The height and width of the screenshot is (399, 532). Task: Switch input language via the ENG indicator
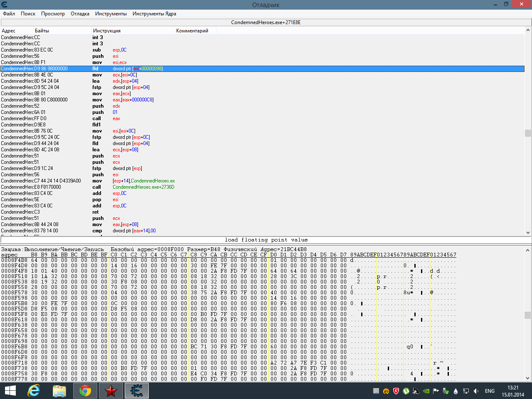click(x=490, y=391)
